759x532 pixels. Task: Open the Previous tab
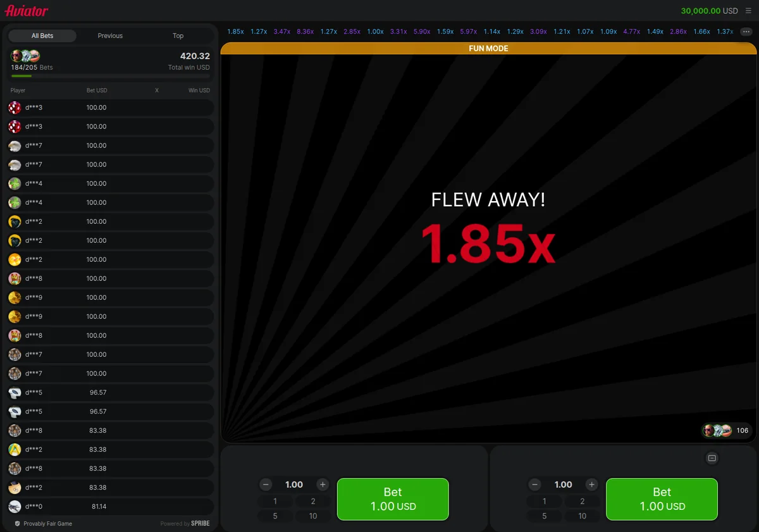110,36
